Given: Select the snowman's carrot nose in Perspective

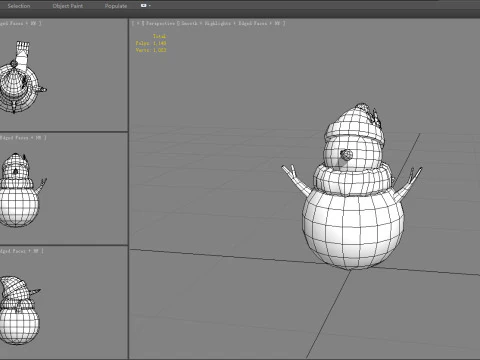Looking at the screenshot, I should point(346,155).
